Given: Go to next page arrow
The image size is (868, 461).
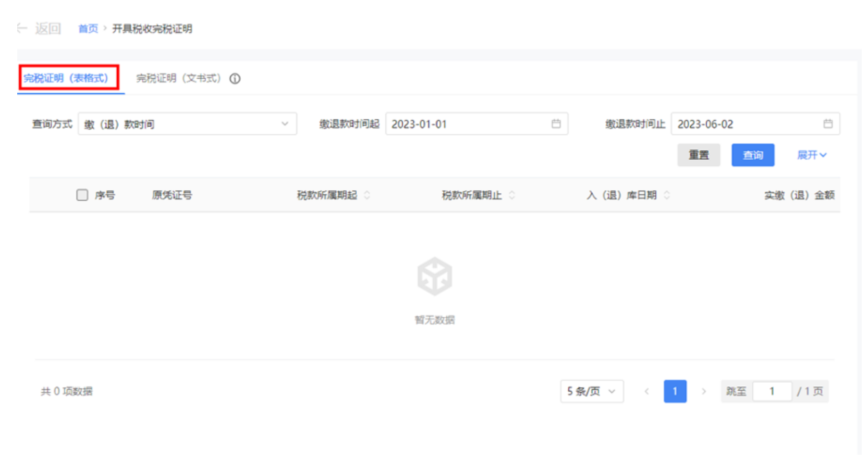Looking at the screenshot, I should tap(704, 391).
